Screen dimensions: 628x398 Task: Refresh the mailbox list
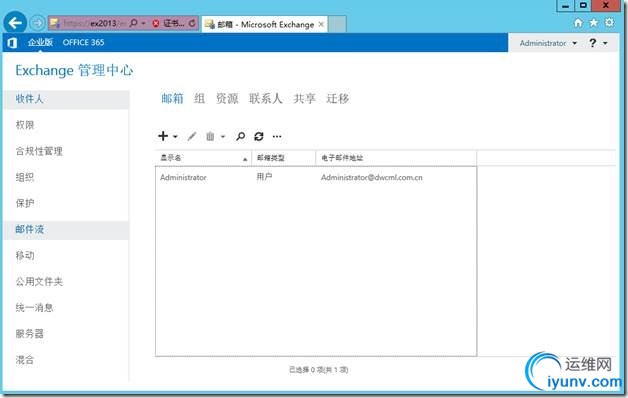[259, 137]
